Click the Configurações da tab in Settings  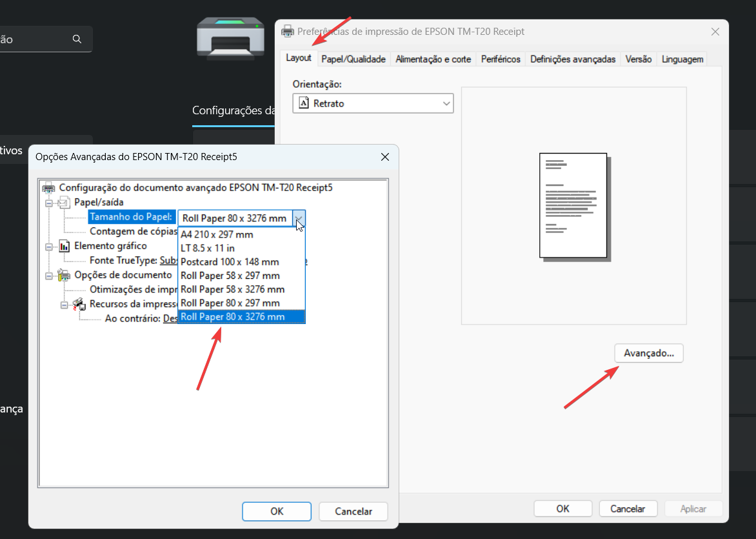tap(234, 110)
